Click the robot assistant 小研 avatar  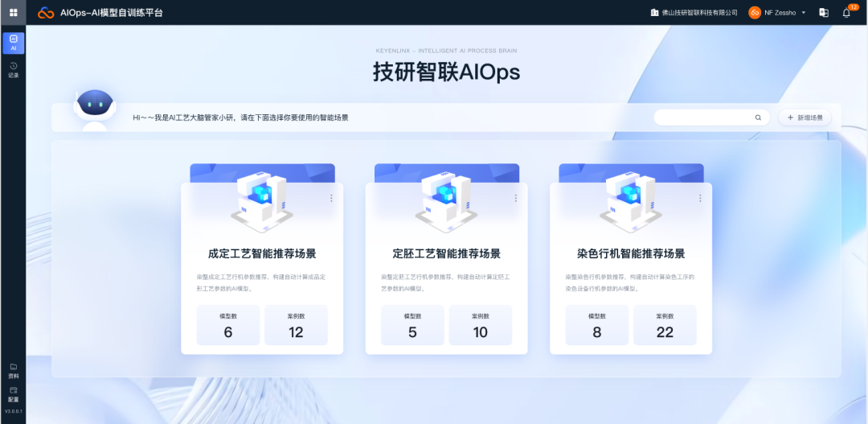coord(94,109)
